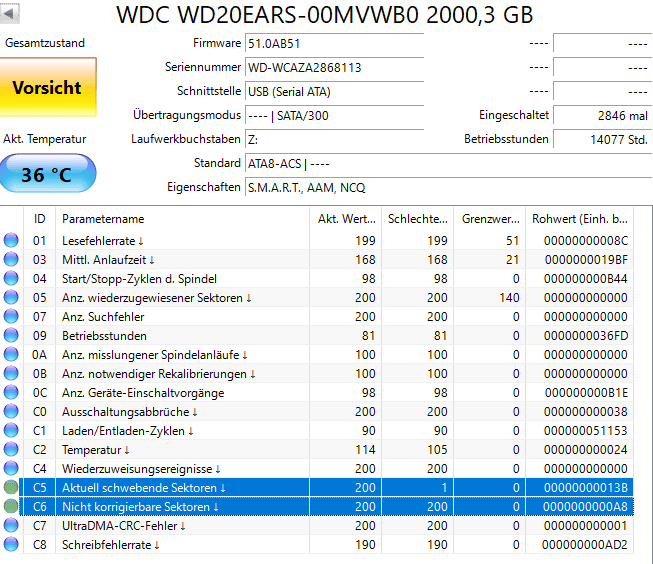The image size is (653, 564).
Task: Click threshold value 140 in row 05
Action: [509, 298]
